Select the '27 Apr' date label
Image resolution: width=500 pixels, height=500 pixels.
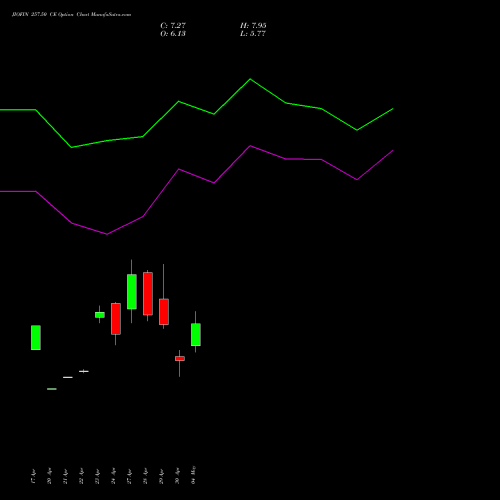click(x=129, y=476)
